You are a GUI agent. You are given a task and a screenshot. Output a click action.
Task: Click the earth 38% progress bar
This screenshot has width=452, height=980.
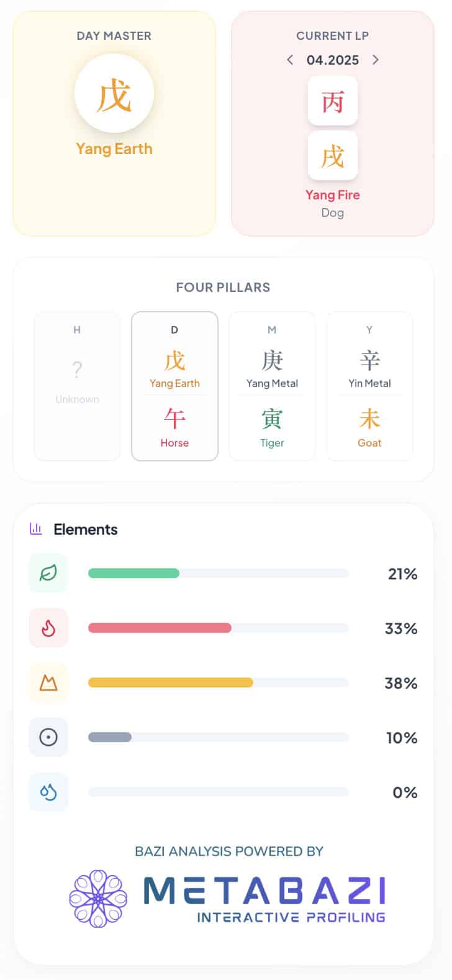pyautogui.click(x=218, y=683)
